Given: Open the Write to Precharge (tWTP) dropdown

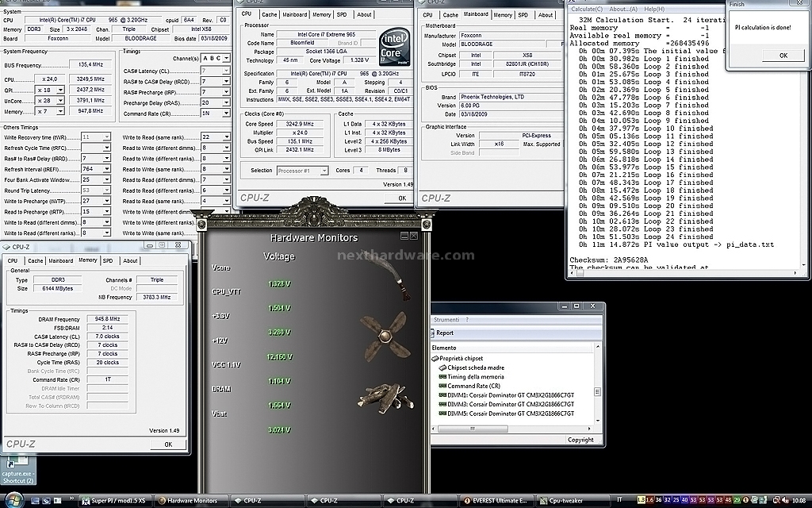Looking at the screenshot, I should (x=96, y=201).
